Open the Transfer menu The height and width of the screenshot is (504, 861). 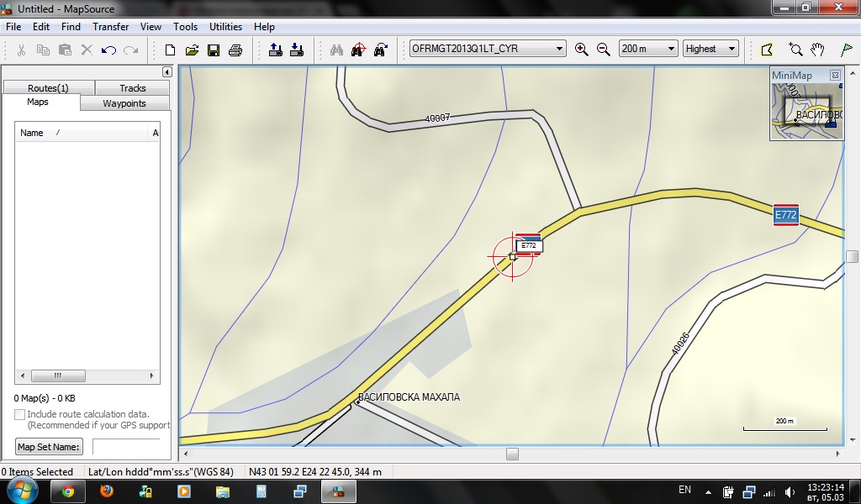click(x=110, y=26)
